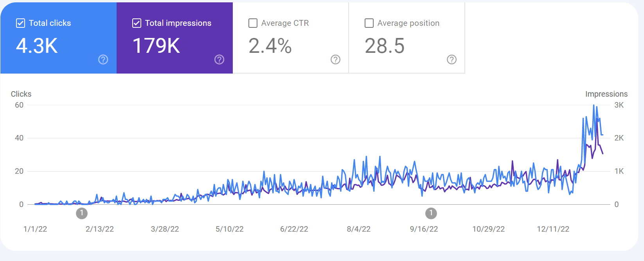Viewport: 644px width, 261px height.
Task: Enable the Average CTR checkbox
Action: click(253, 23)
